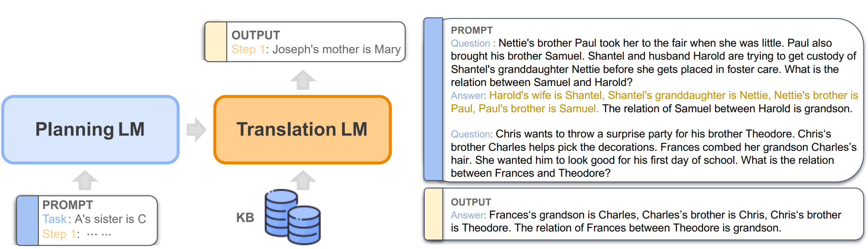Click the upward arrow above Translation LM
This screenshot has height=249, width=868.
click(303, 80)
